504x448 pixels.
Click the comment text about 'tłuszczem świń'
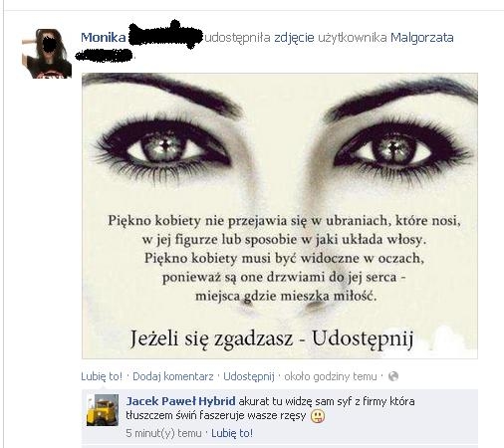click(270, 408)
